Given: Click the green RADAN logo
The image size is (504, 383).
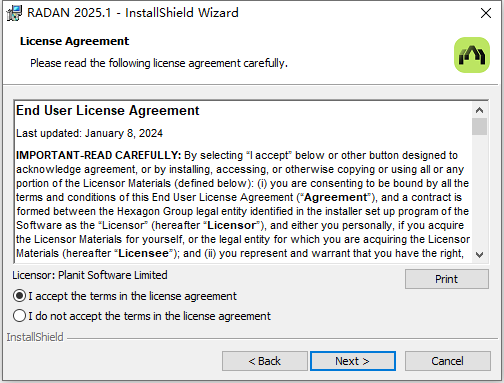Looking at the screenshot, I should [x=472, y=55].
